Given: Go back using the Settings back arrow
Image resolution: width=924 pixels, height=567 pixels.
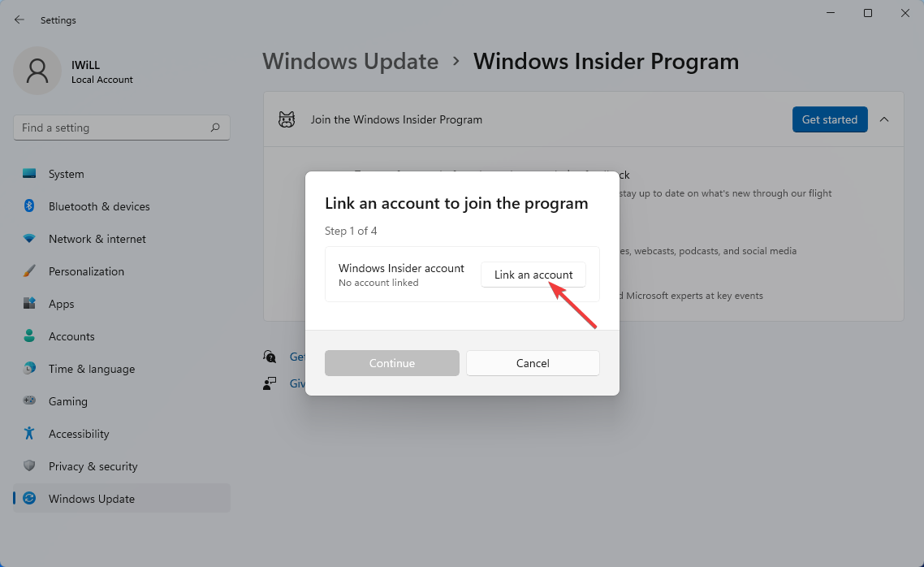Looking at the screenshot, I should pos(19,20).
